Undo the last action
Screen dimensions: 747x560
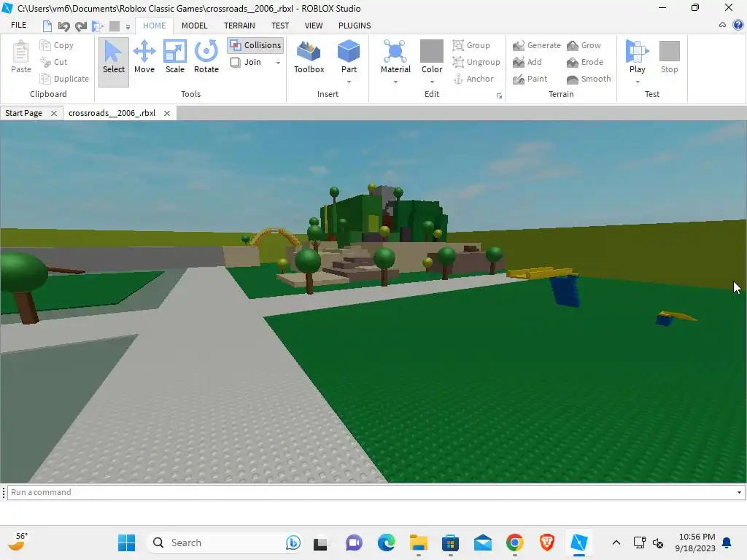(63, 26)
